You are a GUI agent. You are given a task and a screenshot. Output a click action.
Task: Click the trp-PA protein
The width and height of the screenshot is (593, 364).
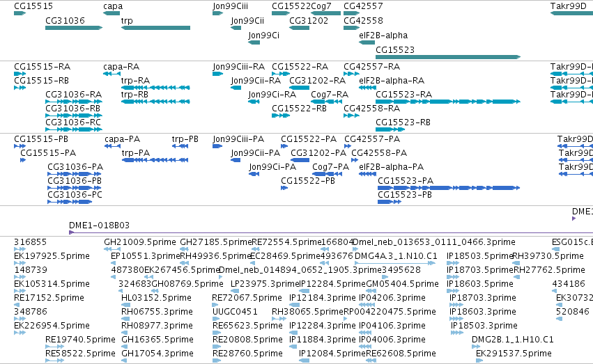click(155, 160)
